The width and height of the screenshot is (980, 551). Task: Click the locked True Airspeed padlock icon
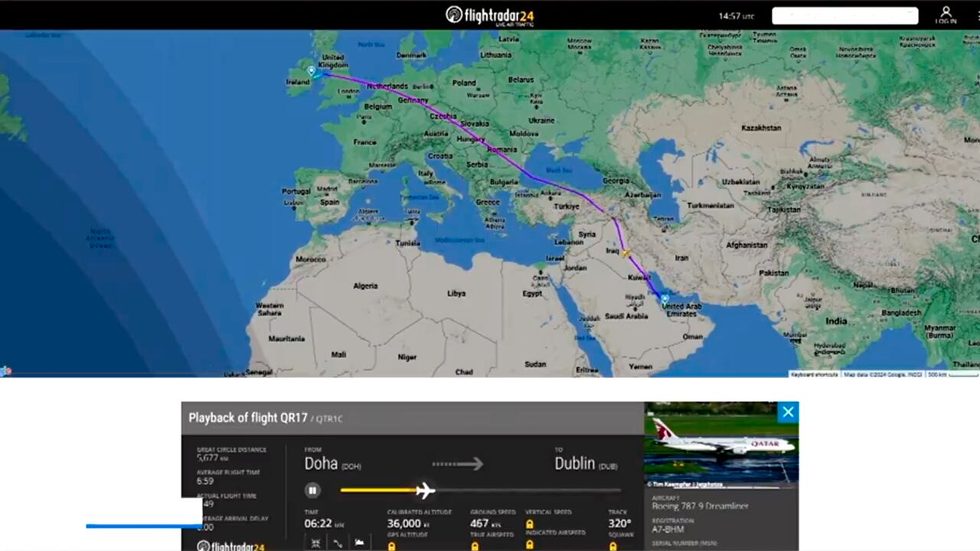475,546
